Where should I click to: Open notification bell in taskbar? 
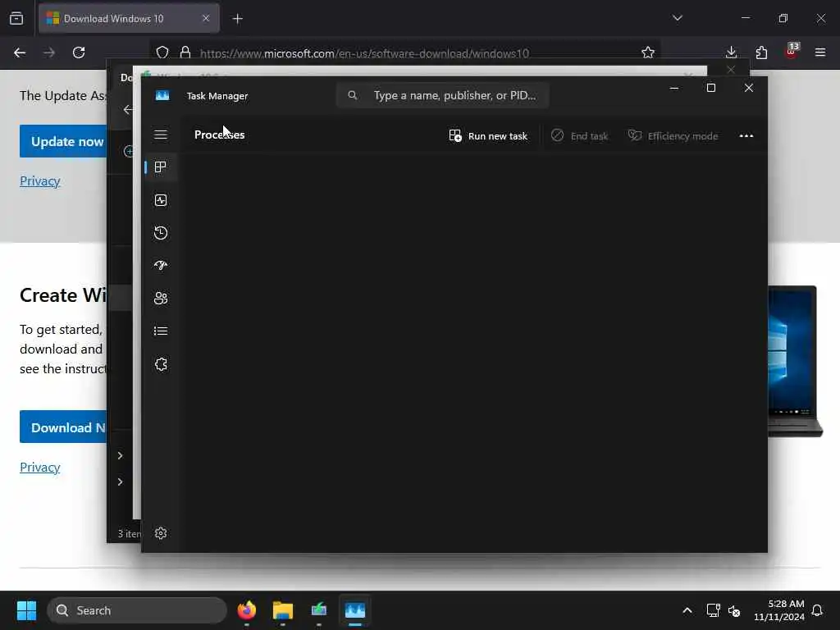(818, 610)
